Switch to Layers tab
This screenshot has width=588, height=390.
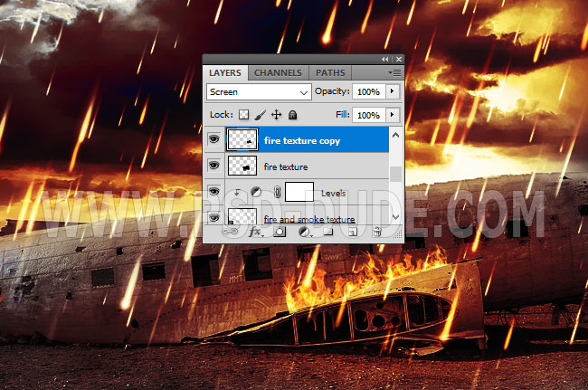point(225,72)
